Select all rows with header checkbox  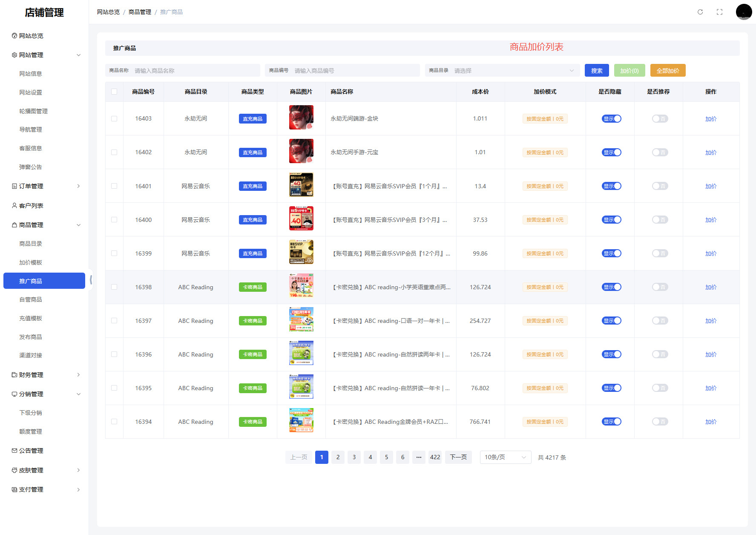tap(114, 92)
